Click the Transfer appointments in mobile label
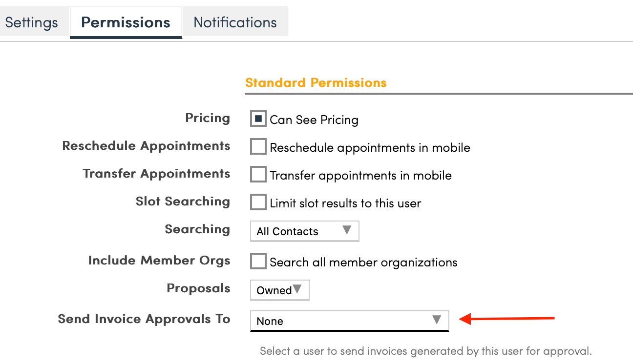 click(360, 176)
